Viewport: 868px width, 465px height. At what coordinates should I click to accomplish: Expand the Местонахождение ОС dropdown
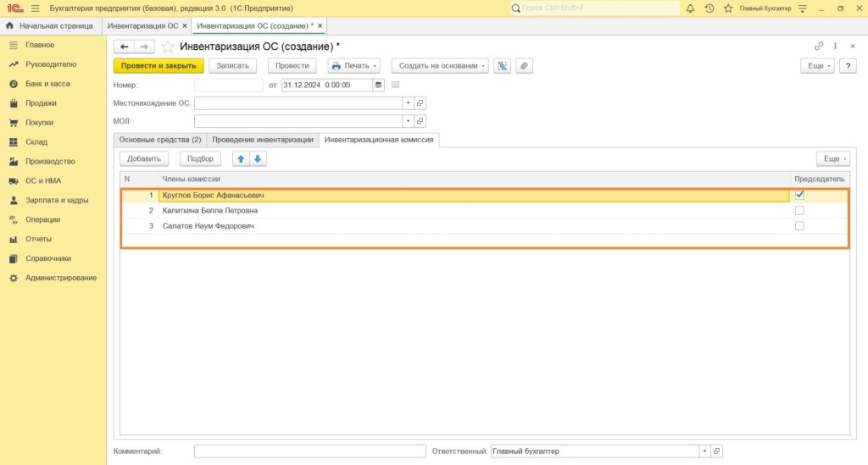coord(408,102)
